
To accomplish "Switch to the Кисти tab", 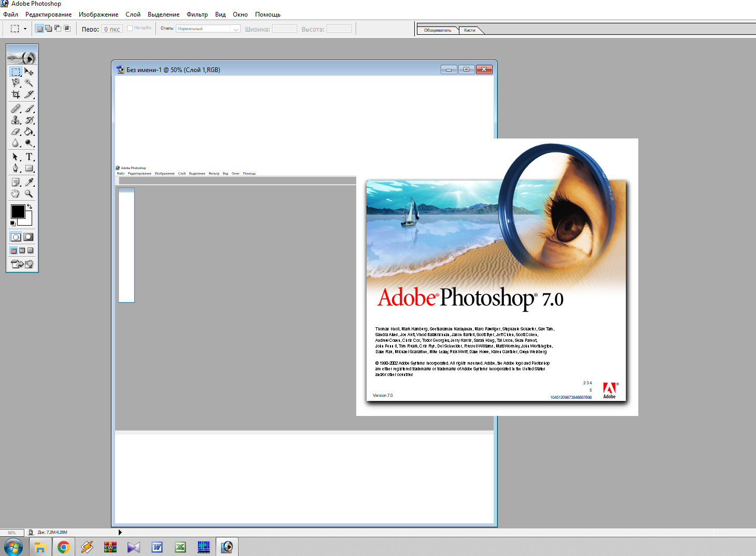I will [470, 30].
